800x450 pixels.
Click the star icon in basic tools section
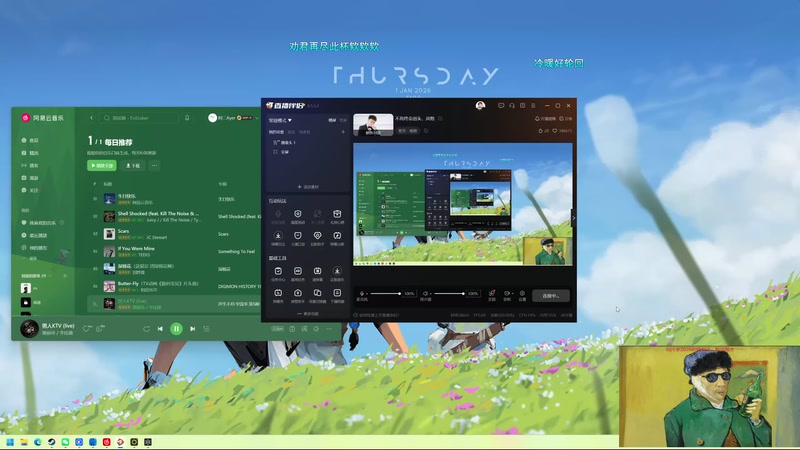pyautogui.click(x=337, y=273)
